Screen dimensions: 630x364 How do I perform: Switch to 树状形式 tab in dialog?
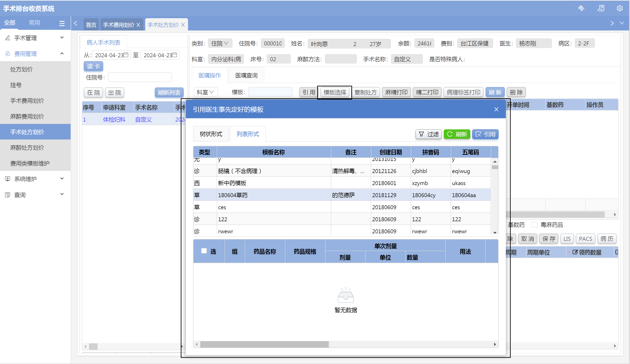coord(211,134)
